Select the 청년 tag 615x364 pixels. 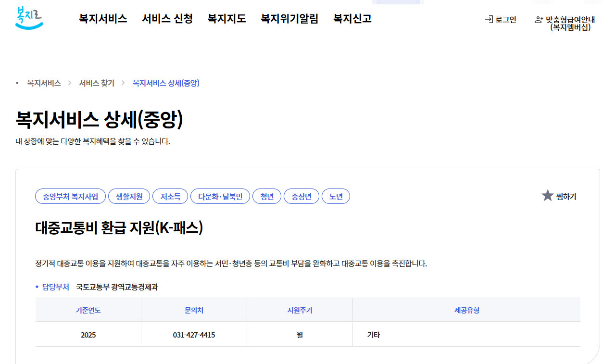(x=267, y=196)
